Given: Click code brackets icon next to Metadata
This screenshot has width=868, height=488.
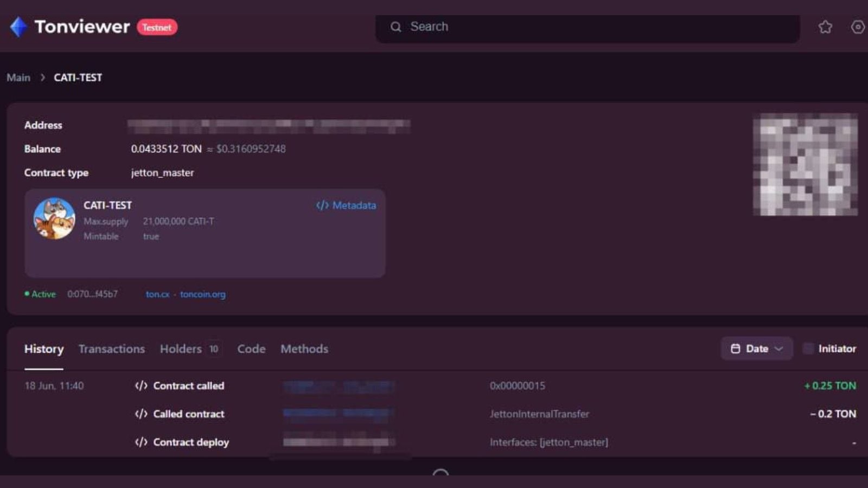Looking at the screenshot, I should 322,205.
